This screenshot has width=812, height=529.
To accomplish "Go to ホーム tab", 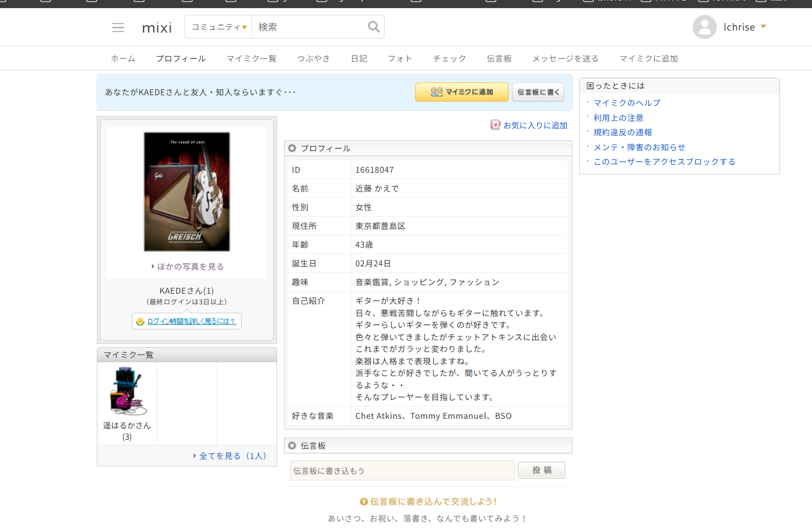I will pos(123,58).
